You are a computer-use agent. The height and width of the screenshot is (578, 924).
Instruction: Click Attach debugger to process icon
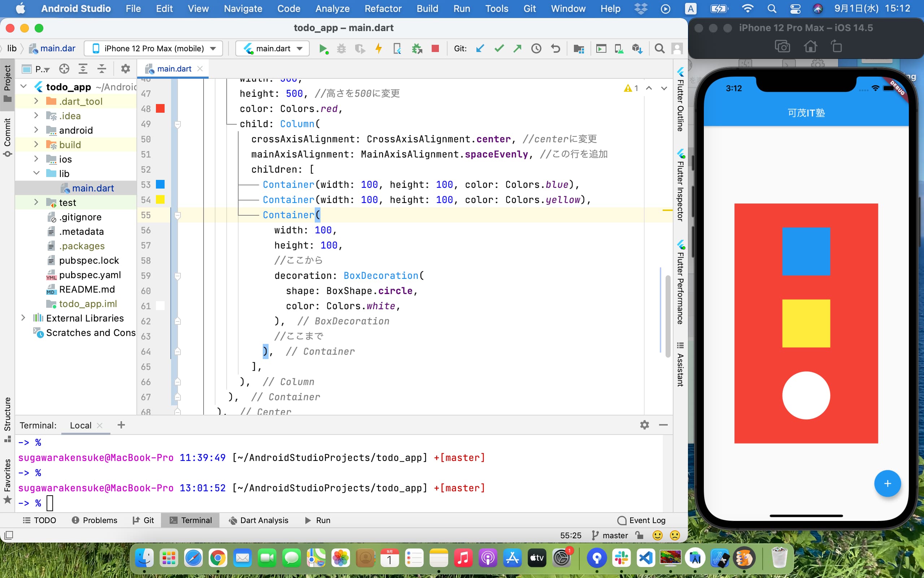[x=417, y=48]
